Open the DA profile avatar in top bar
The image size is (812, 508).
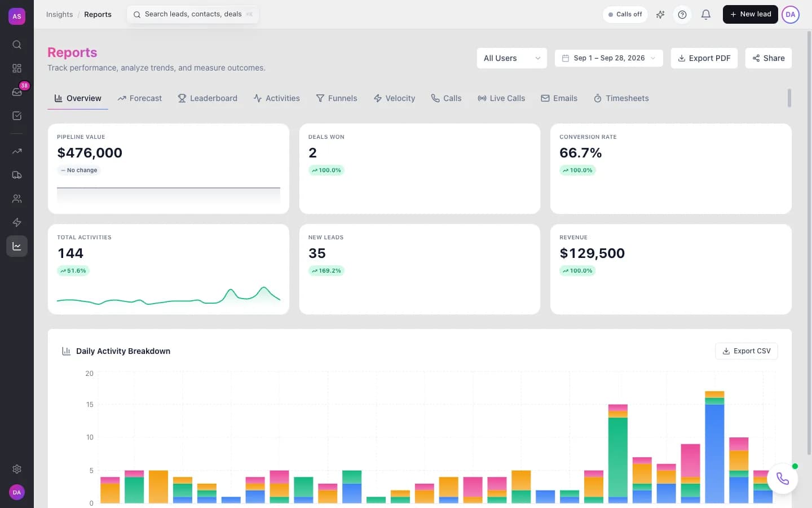point(791,15)
